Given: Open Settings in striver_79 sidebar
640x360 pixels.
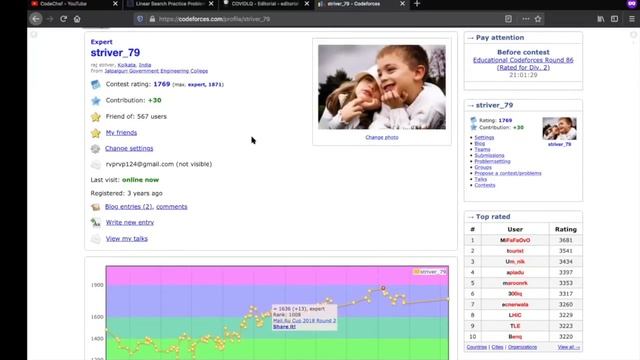Looking at the screenshot, I should coord(484,138).
